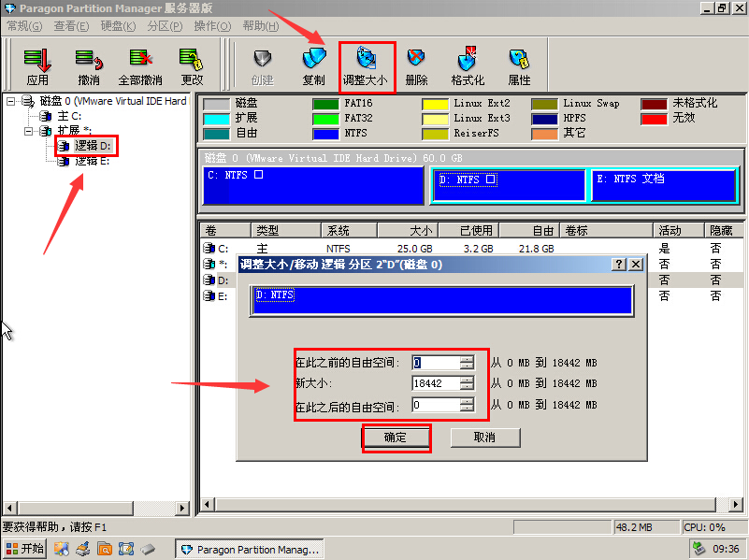Image resolution: width=749 pixels, height=560 pixels.
Task: Open the Hard Disk (硬盘) menu
Action: point(118,26)
